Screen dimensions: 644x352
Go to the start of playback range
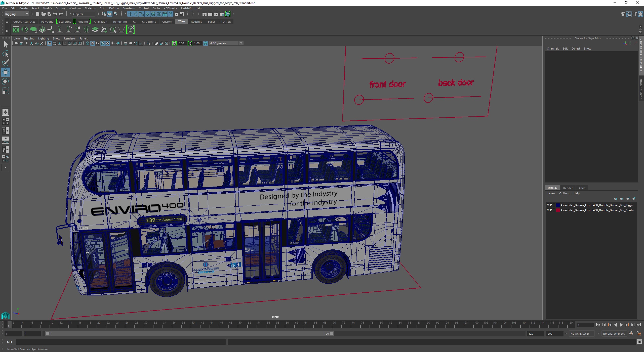[x=598, y=325]
